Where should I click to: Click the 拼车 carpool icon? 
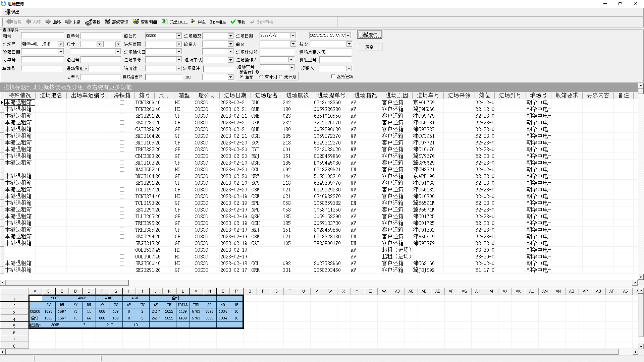[x=193, y=22]
